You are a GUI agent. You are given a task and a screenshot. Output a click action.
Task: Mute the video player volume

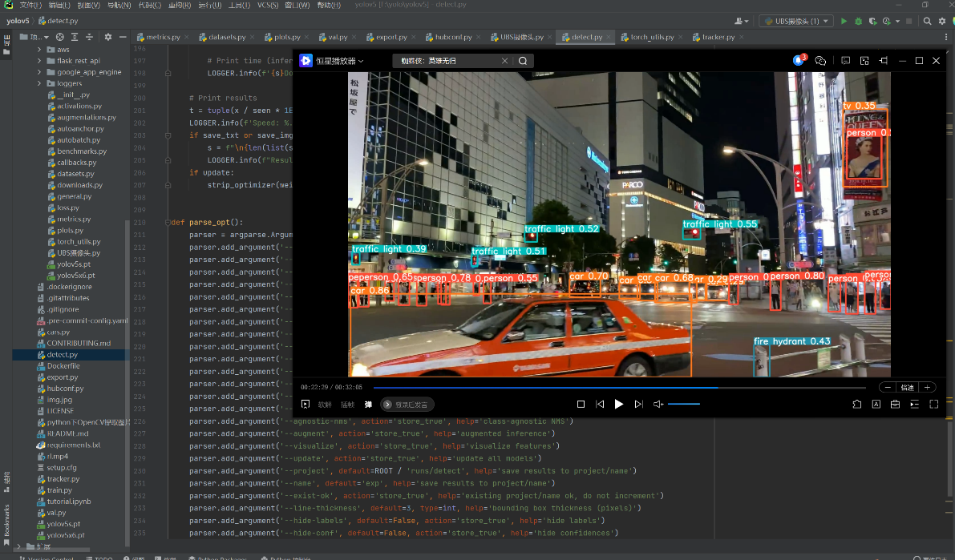pyautogui.click(x=658, y=405)
